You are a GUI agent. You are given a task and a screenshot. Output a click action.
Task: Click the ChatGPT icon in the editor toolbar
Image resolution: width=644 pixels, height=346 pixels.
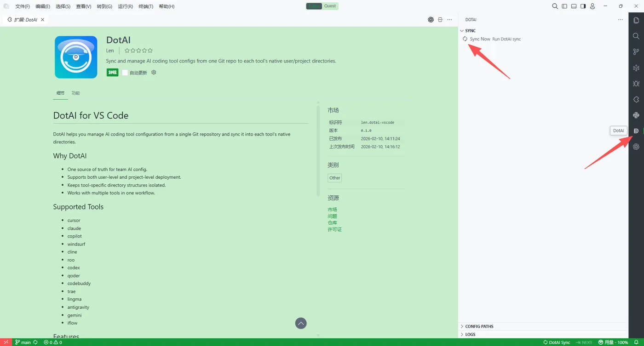431,20
